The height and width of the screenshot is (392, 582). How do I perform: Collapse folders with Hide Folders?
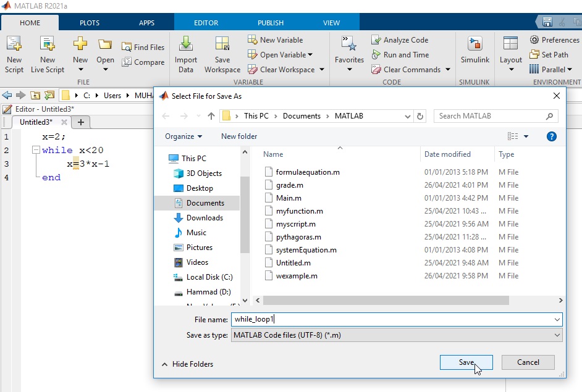point(188,364)
